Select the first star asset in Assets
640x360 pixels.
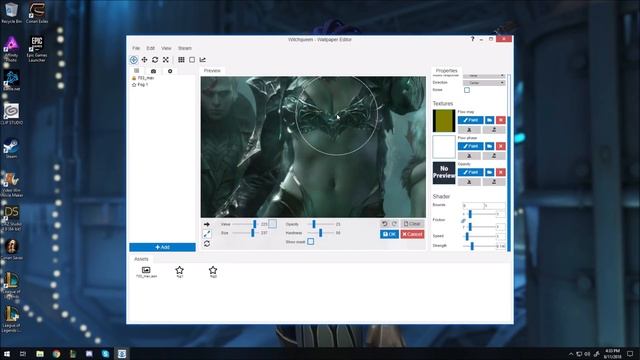pyautogui.click(x=179, y=270)
